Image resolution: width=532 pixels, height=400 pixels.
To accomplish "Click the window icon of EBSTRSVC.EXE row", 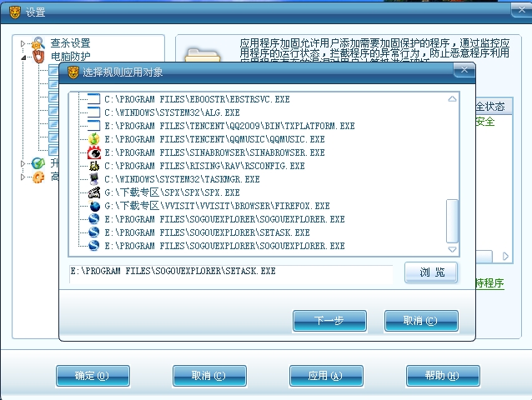I will [x=94, y=99].
